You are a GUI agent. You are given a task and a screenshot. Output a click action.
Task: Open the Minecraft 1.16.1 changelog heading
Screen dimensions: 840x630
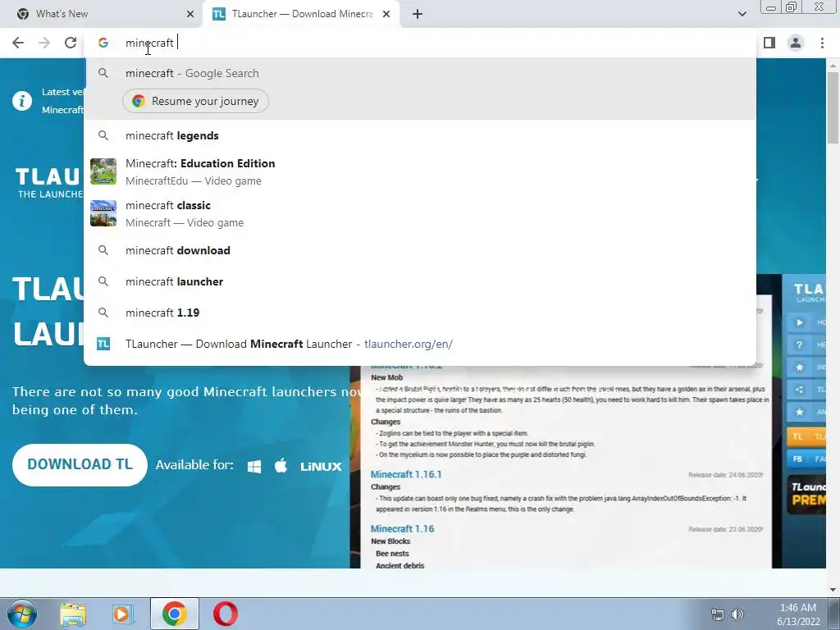point(406,475)
